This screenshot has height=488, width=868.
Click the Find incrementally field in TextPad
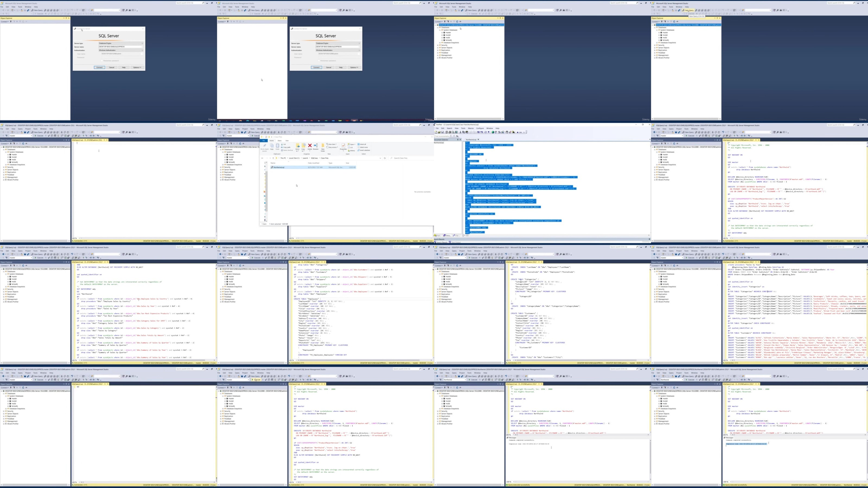pos(442,136)
